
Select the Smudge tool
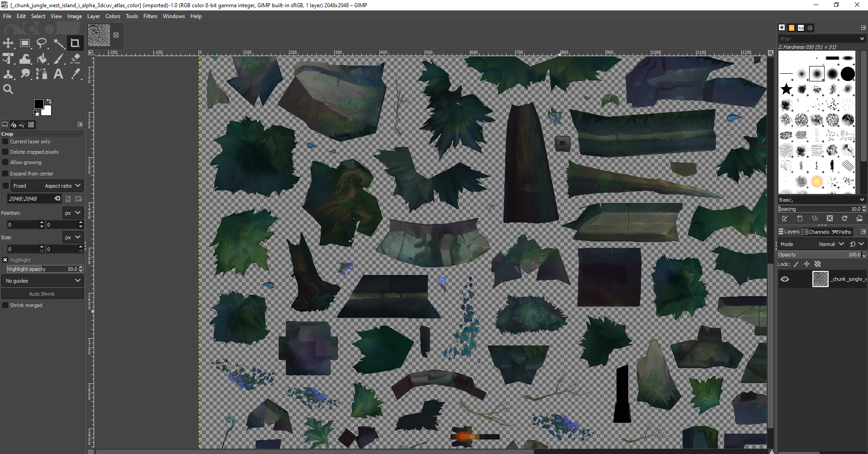click(x=25, y=74)
